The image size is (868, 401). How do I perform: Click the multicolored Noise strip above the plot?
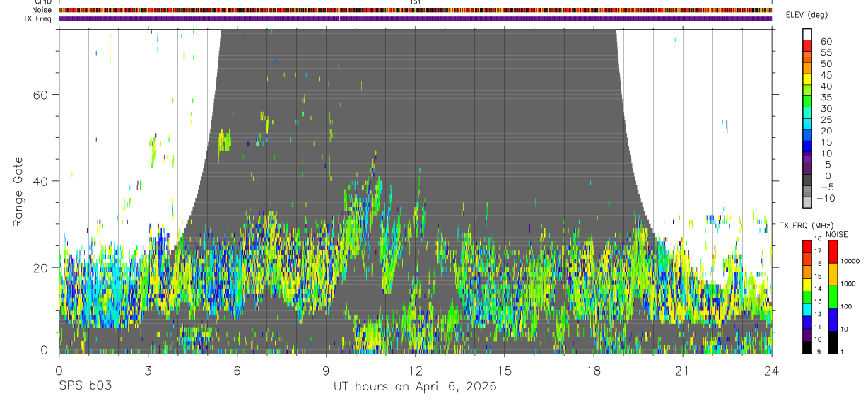pyautogui.click(x=415, y=11)
